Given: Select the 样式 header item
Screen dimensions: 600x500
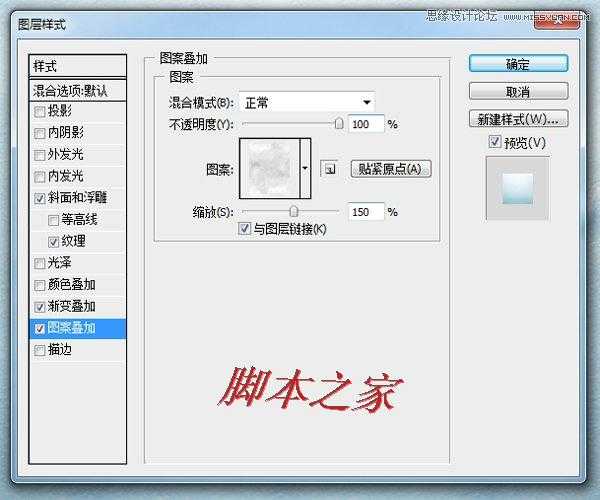Looking at the screenshot, I should (x=77, y=66).
